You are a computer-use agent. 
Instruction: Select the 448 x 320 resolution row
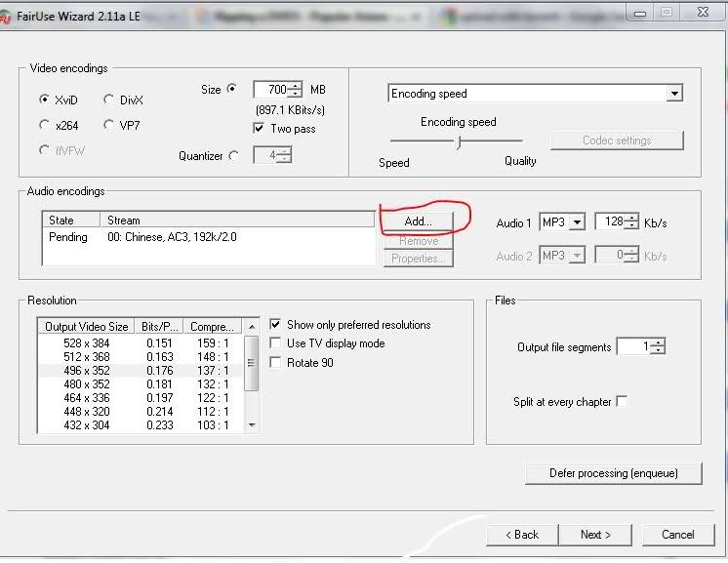click(x=141, y=411)
